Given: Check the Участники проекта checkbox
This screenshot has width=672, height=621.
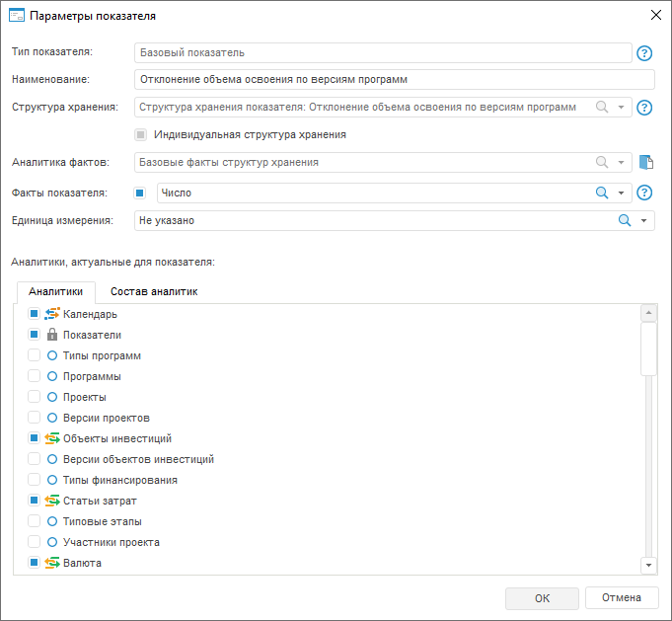Looking at the screenshot, I should tap(34, 542).
